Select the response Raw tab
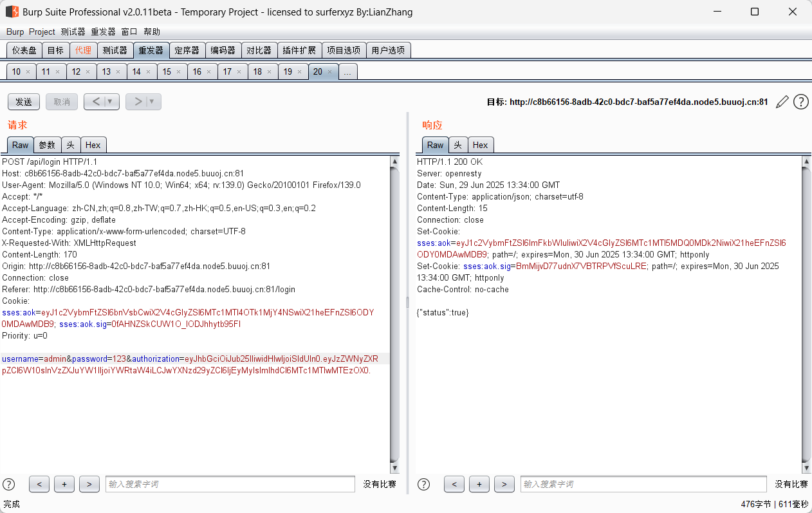The height and width of the screenshot is (513, 812). tap(436, 145)
